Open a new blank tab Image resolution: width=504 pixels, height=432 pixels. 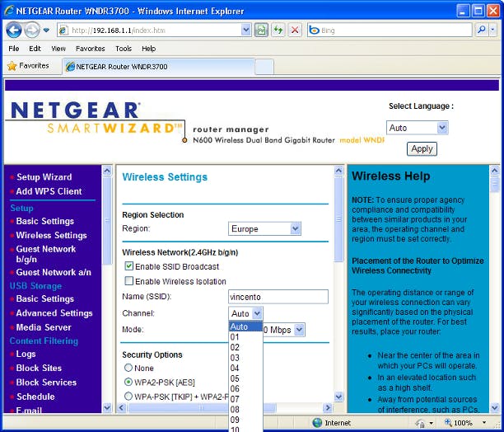coord(264,67)
